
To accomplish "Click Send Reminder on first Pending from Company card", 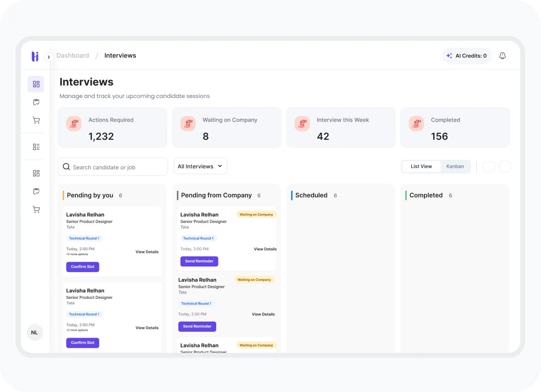I will tap(199, 261).
